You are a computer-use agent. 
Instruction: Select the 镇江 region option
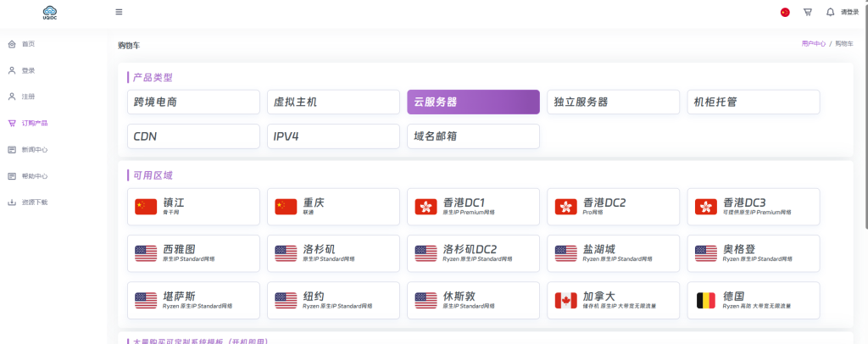tap(193, 206)
